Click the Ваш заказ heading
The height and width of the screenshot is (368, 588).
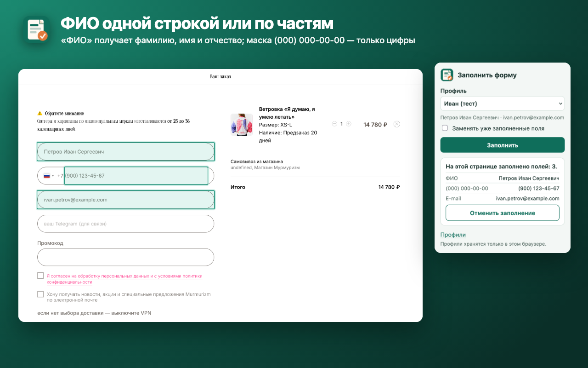pyautogui.click(x=220, y=76)
